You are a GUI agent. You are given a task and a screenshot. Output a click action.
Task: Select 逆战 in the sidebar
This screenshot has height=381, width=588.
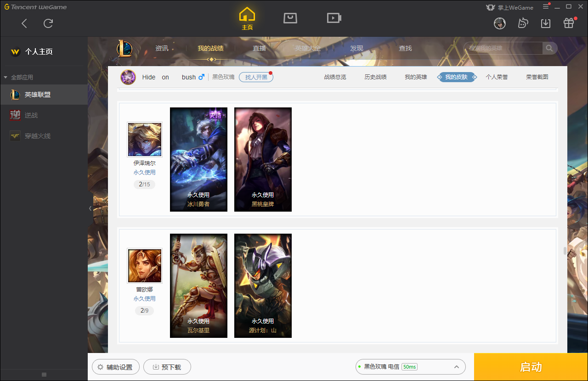click(44, 115)
